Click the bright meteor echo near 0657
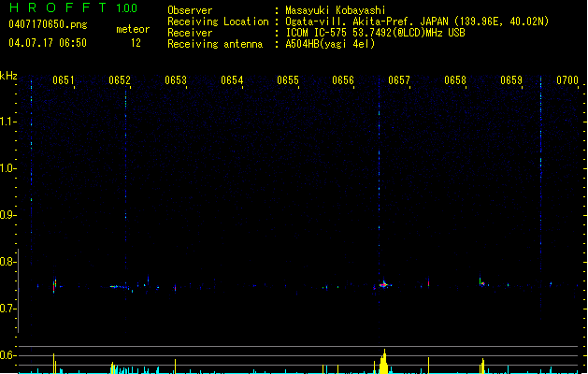This screenshot has height=374, width=588. coord(383,285)
